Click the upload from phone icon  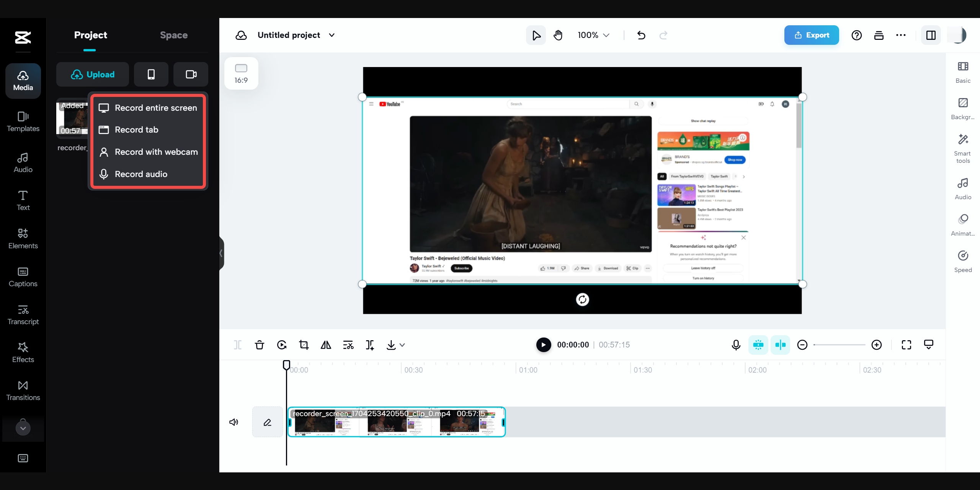(x=151, y=74)
